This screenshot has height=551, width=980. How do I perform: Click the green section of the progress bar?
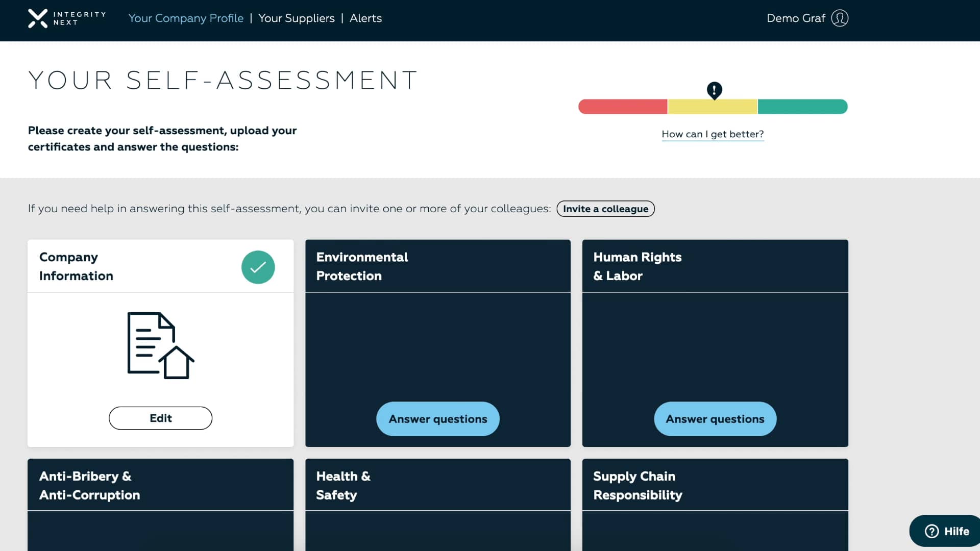802,106
